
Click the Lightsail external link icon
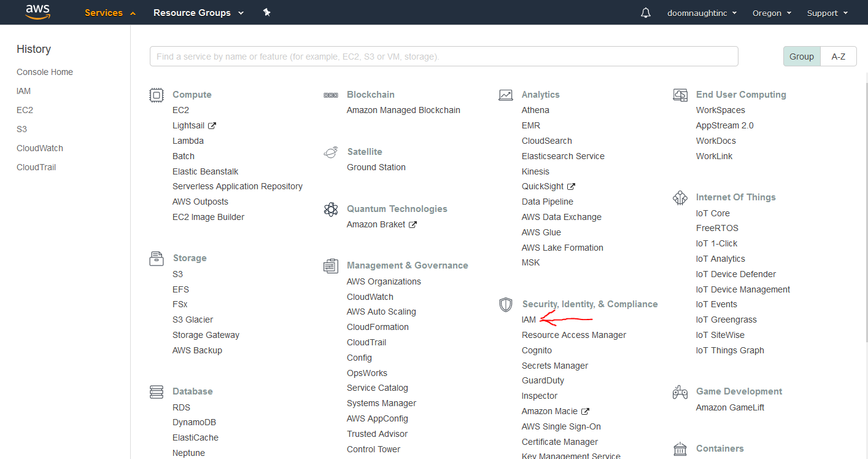[x=212, y=125]
